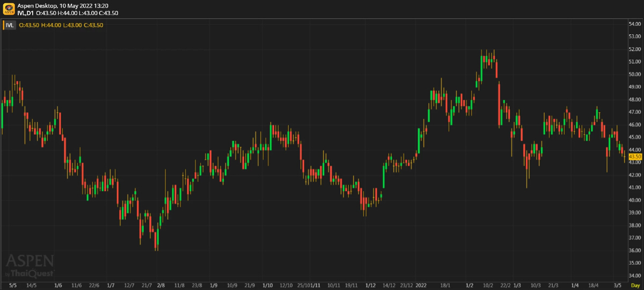Click the 1/2 date axis label
This screenshot has height=290, width=644.
pyautogui.click(x=470, y=285)
